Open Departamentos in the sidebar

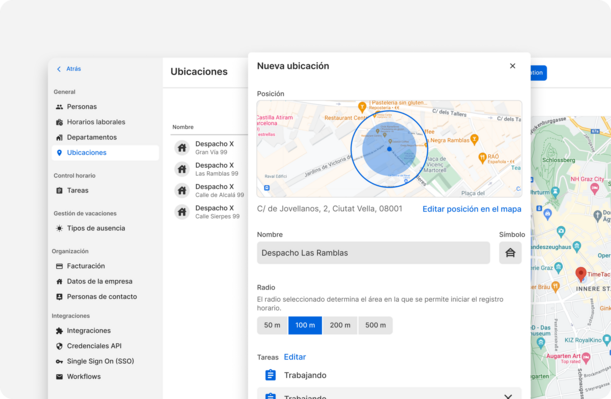click(x=92, y=137)
